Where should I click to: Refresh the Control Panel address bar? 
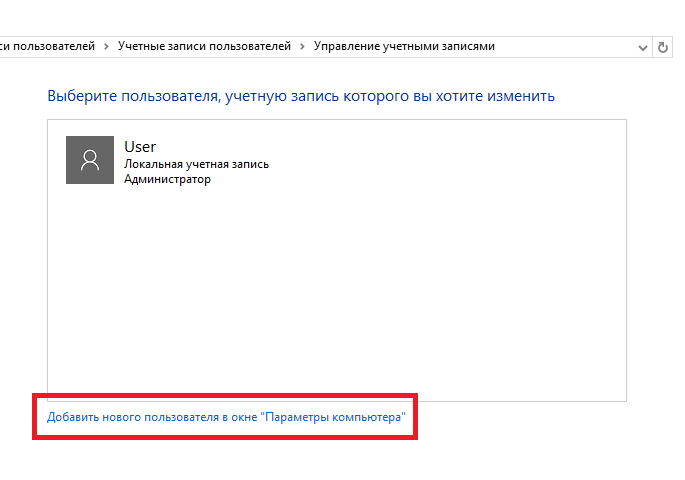pyautogui.click(x=663, y=47)
